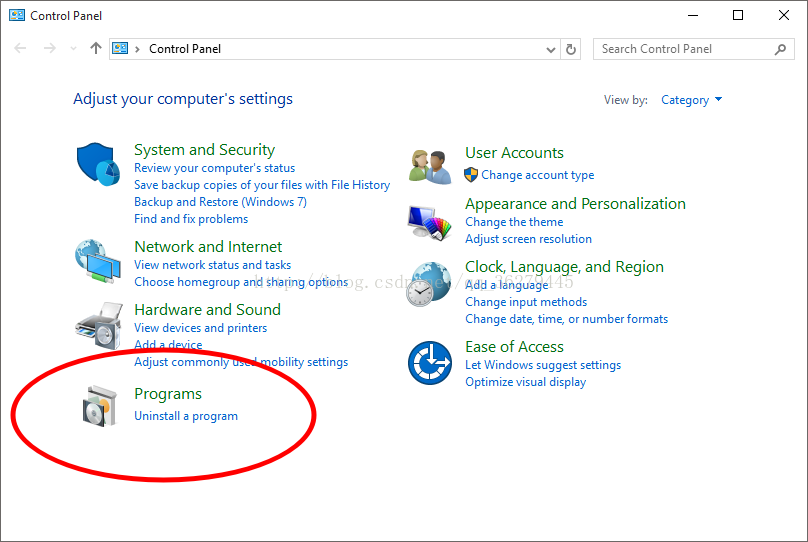The image size is (808, 542).
Task: Expand the address bar history dropdown
Action: pos(551,49)
